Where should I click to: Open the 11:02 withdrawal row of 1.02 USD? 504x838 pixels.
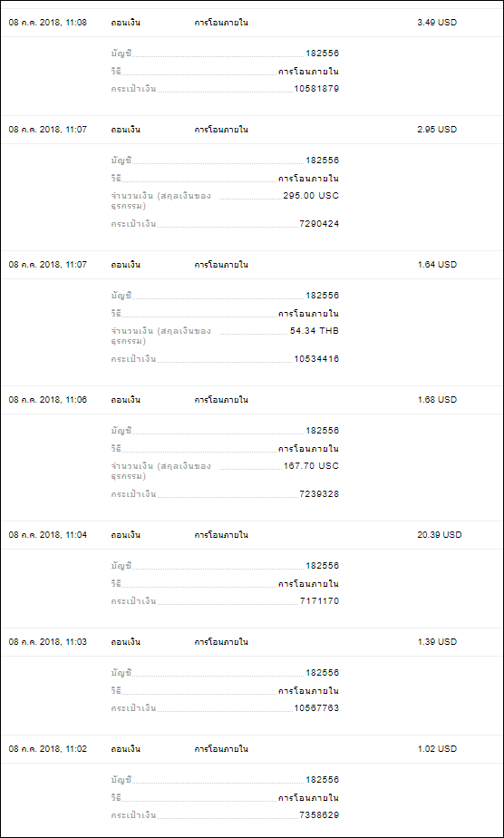click(252, 749)
